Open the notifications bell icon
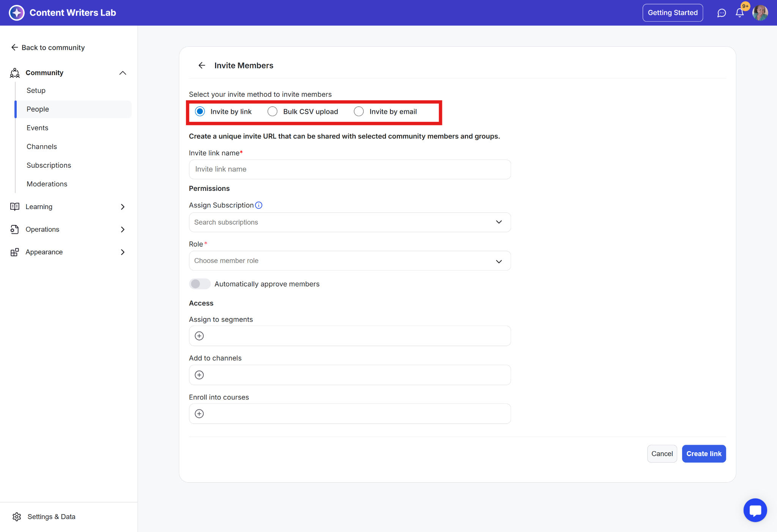Image resolution: width=777 pixels, height=532 pixels. pos(739,13)
